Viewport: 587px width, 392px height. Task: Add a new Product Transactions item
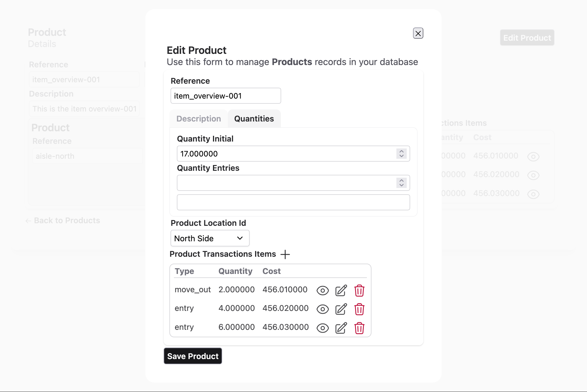(285, 254)
